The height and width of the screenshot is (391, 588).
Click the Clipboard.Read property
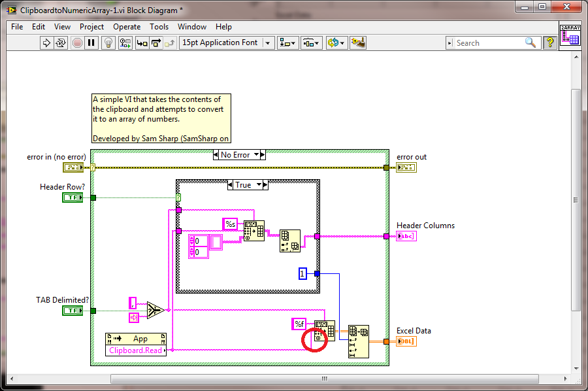[136, 350]
